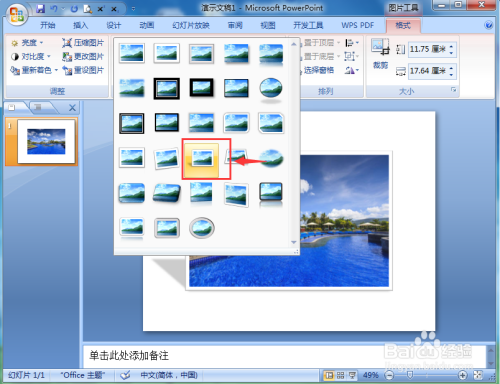Click the zoom slider handle

(410, 376)
